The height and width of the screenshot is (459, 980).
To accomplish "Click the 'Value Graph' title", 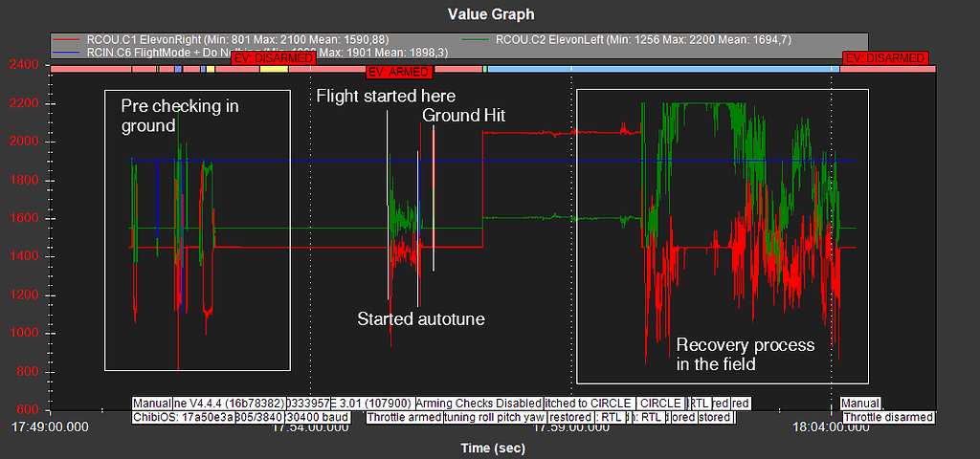I will click(490, 14).
